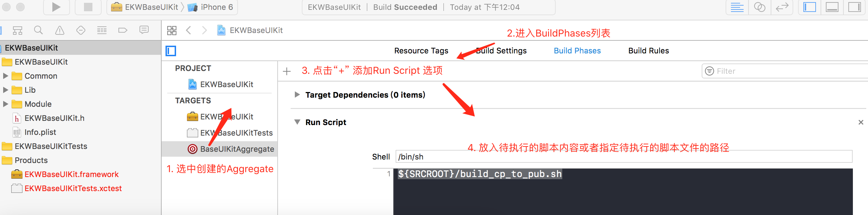
Task: Click the Run build play button
Action: [x=56, y=7]
